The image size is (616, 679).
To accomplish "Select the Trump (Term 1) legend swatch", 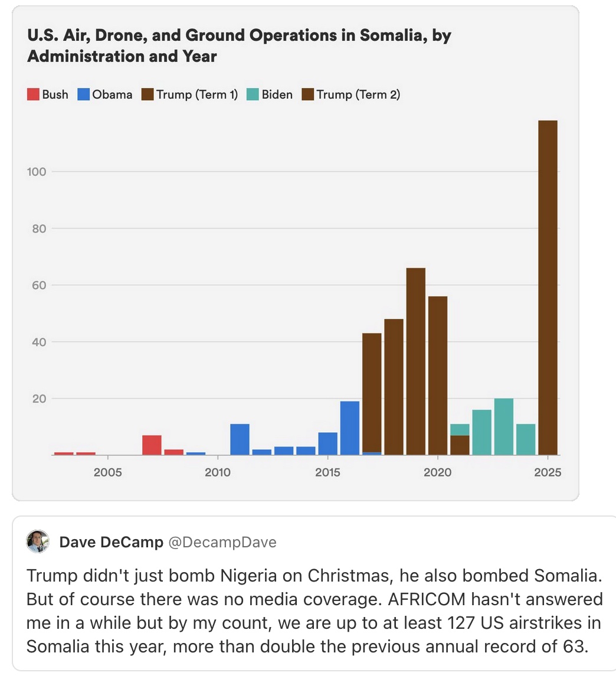I will [x=148, y=94].
